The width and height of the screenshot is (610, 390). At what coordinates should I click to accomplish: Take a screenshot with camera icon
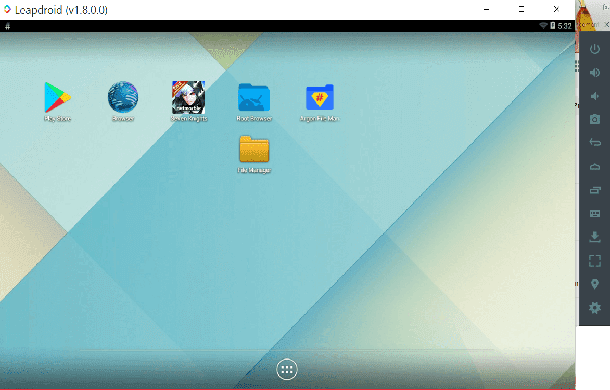click(x=594, y=119)
